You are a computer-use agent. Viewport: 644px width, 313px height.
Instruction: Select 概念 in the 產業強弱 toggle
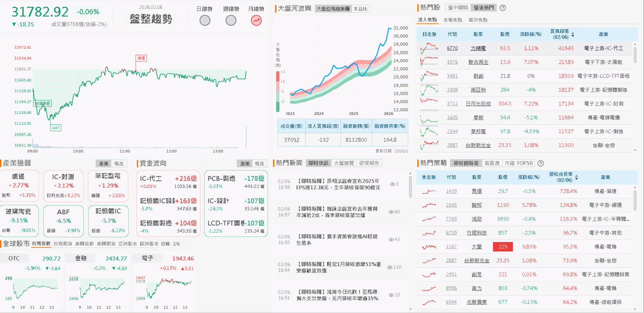(x=119, y=163)
